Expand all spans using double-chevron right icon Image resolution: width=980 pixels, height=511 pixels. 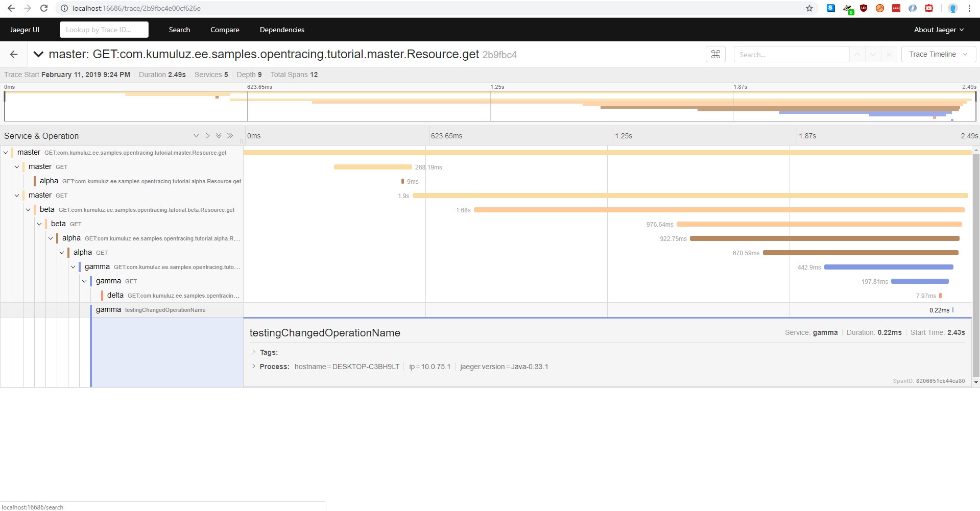(230, 135)
